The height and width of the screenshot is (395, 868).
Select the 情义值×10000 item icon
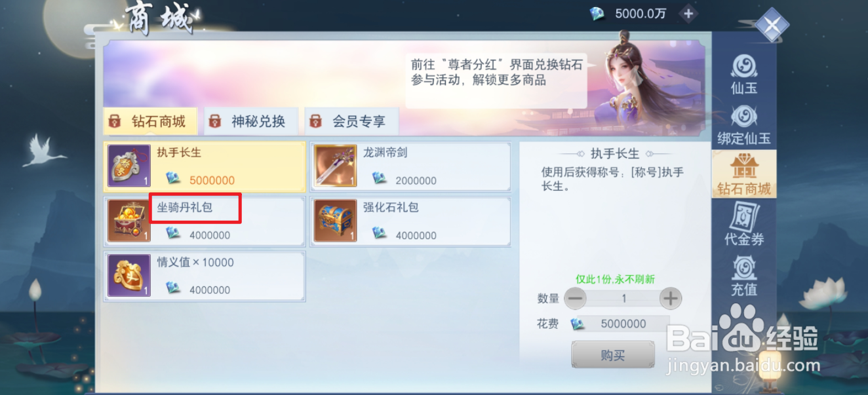[128, 276]
